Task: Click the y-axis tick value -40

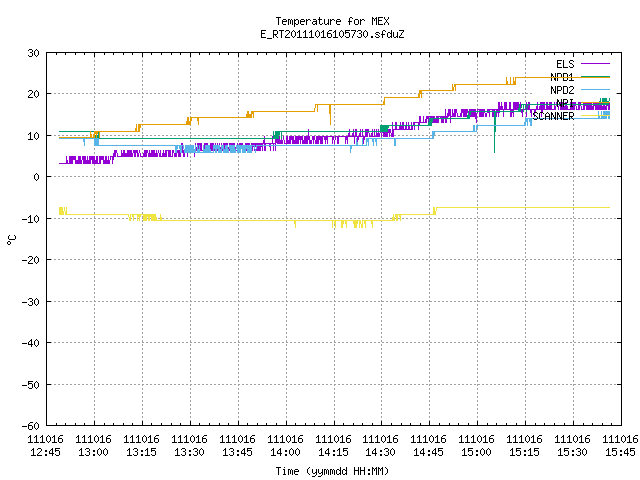Action: pos(31,343)
